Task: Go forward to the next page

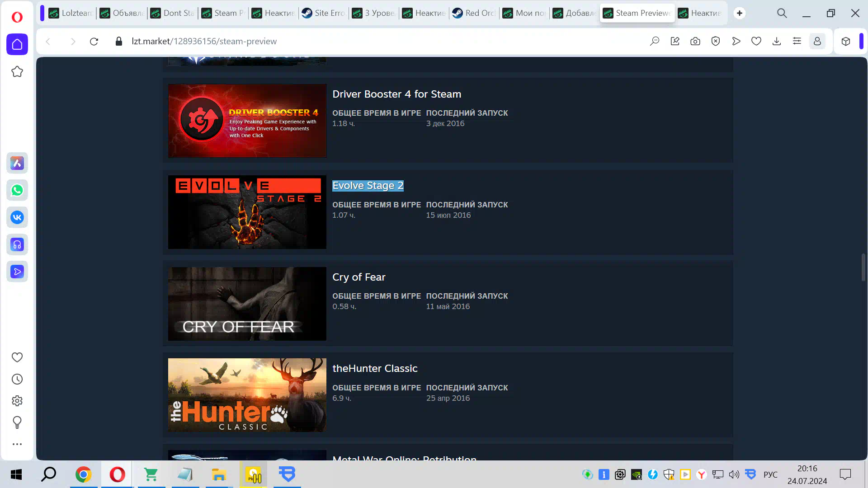Action: tap(73, 41)
